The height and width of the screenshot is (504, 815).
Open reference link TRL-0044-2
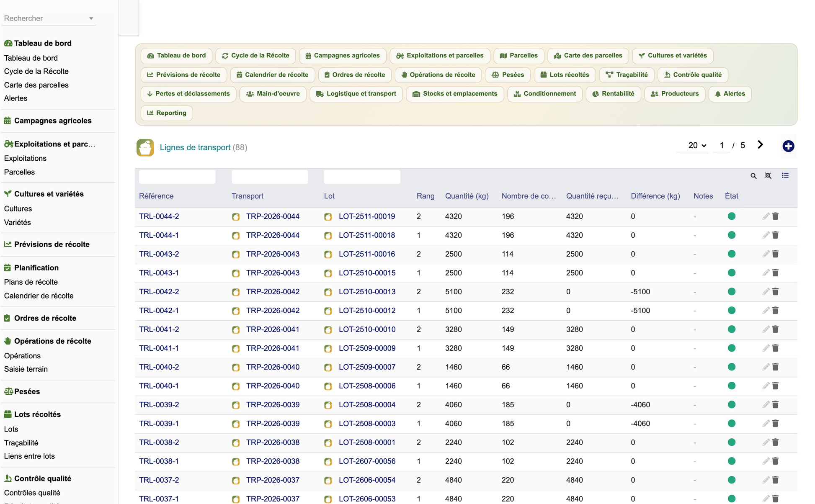coord(159,216)
